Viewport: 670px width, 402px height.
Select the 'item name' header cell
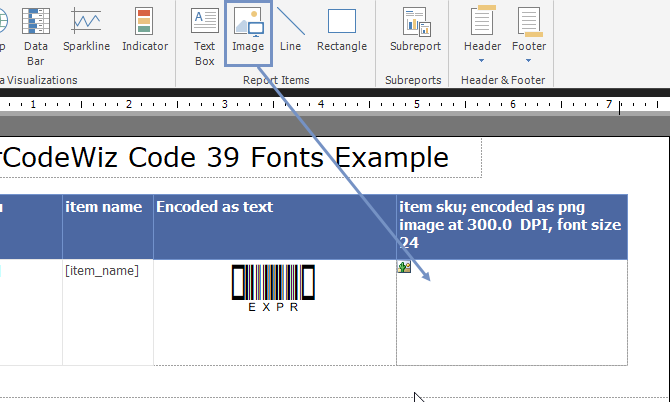(x=108, y=227)
